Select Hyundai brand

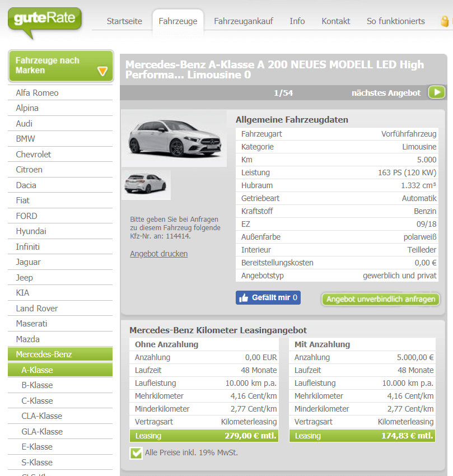[60, 231]
